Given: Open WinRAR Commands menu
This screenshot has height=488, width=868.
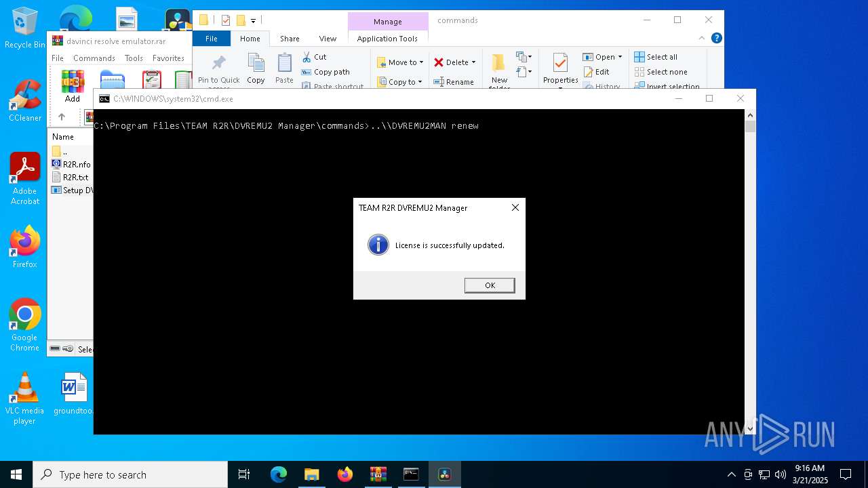Looking at the screenshot, I should click(x=94, y=58).
